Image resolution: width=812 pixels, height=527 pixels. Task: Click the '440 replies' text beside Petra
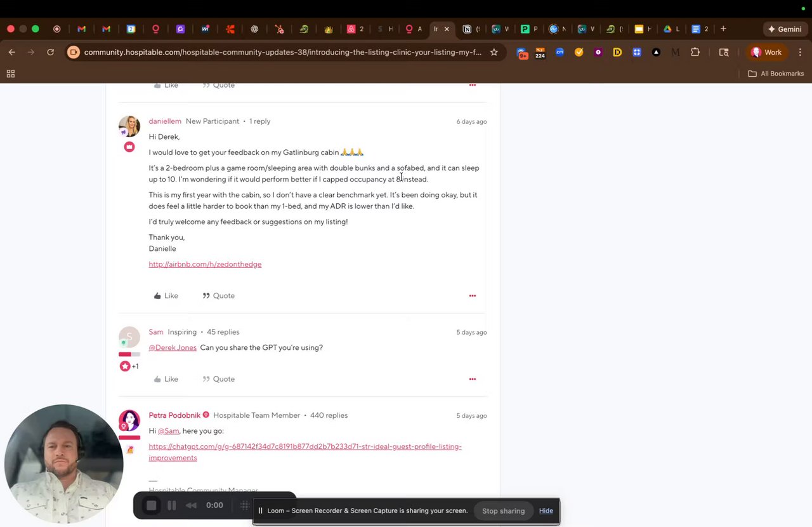(x=329, y=415)
